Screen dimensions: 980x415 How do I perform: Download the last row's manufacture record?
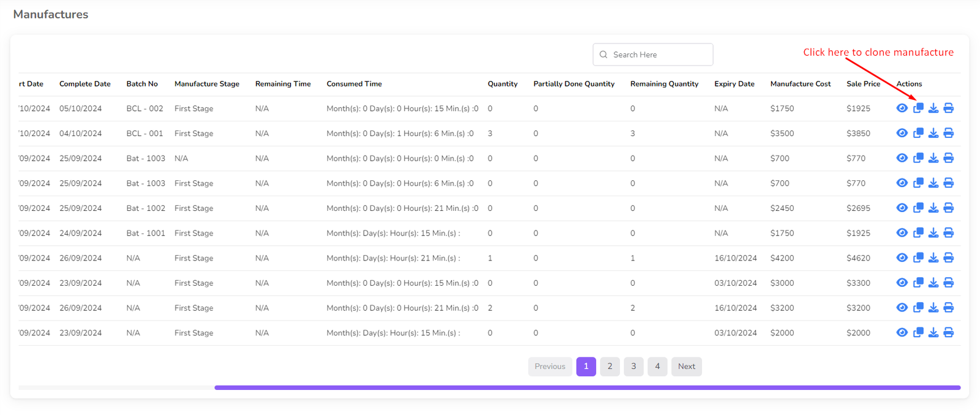[933, 333]
